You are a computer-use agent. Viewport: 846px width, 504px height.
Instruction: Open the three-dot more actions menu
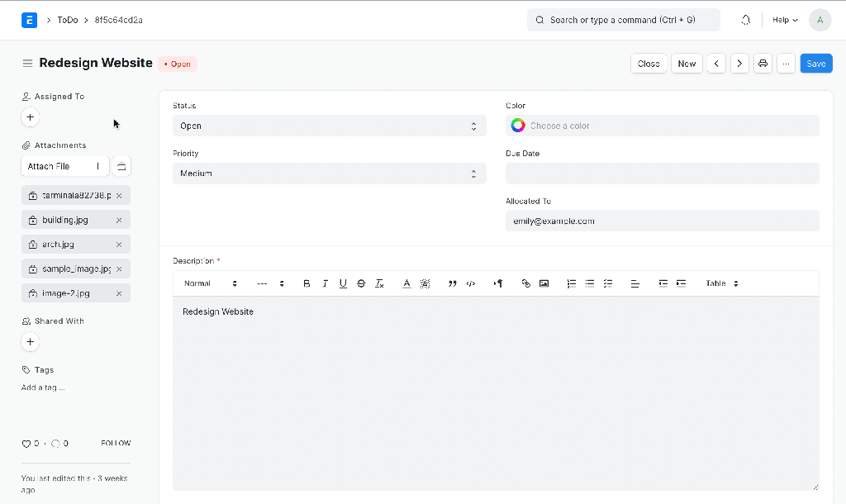pos(786,64)
